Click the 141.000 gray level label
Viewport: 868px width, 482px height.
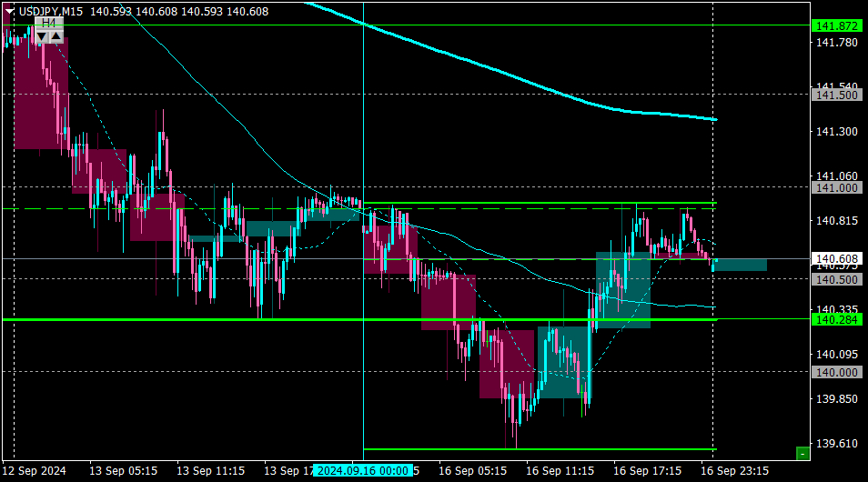[837, 188]
